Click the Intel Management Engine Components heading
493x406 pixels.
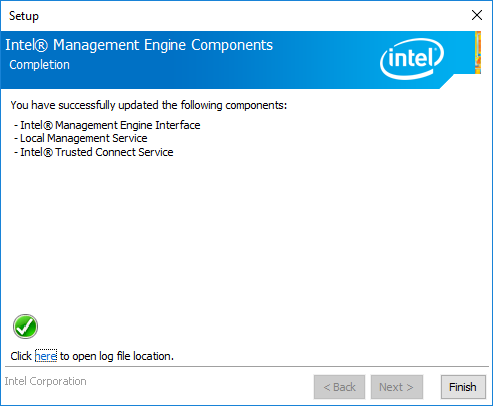pos(139,45)
